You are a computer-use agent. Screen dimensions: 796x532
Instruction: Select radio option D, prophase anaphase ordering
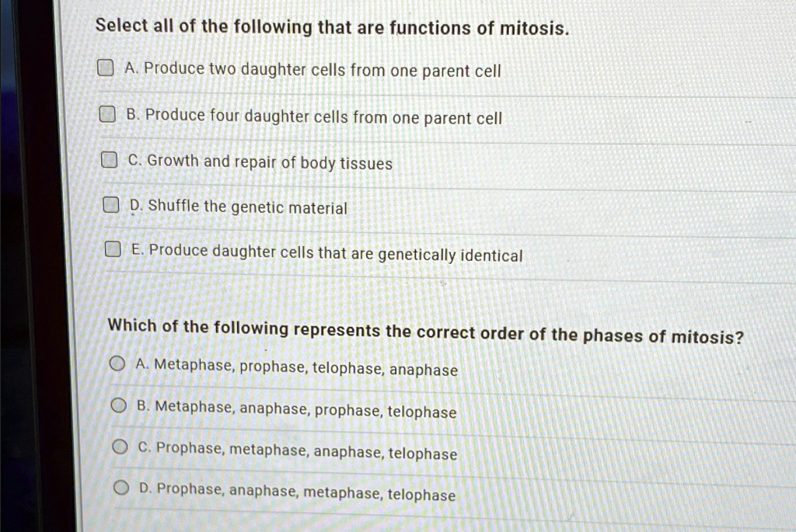[122, 487]
